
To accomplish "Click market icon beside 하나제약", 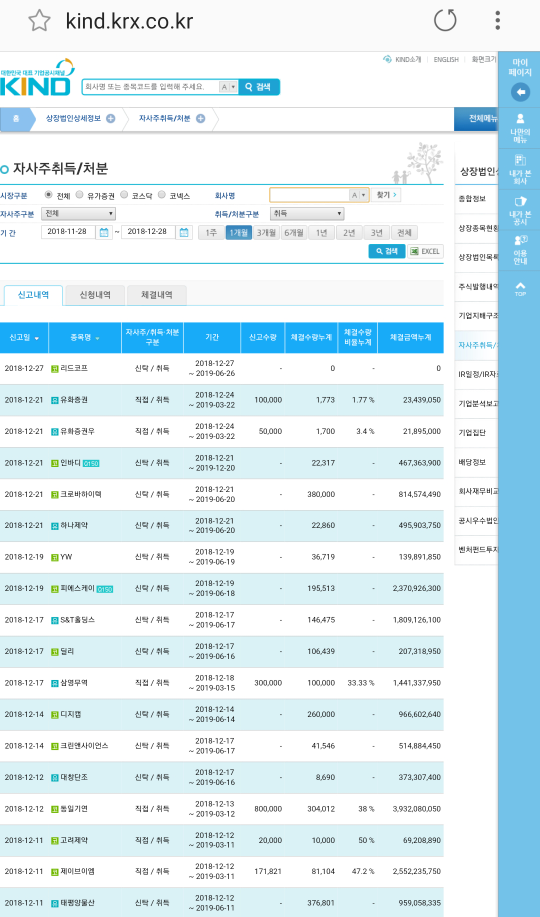I will (55, 526).
